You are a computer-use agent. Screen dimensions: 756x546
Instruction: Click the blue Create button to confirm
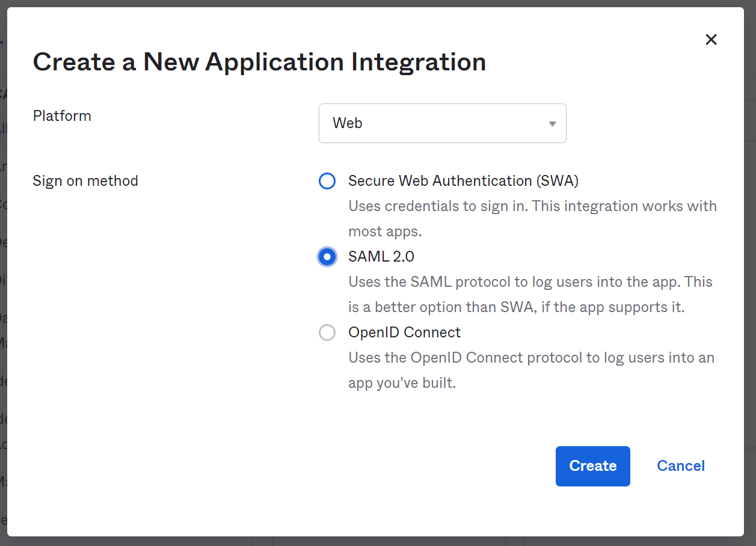coord(592,466)
